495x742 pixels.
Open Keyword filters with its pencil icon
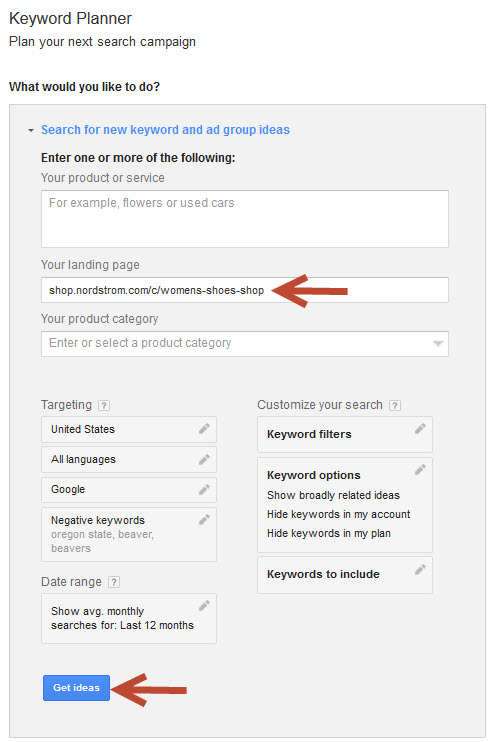[x=420, y=429]
